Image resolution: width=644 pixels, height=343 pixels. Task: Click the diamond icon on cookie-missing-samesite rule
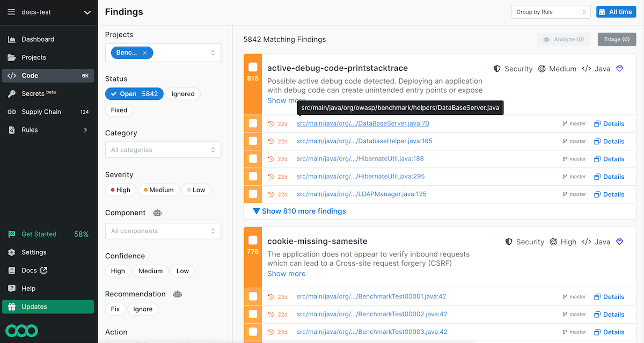pyautogui.click(x=620, y=242)
